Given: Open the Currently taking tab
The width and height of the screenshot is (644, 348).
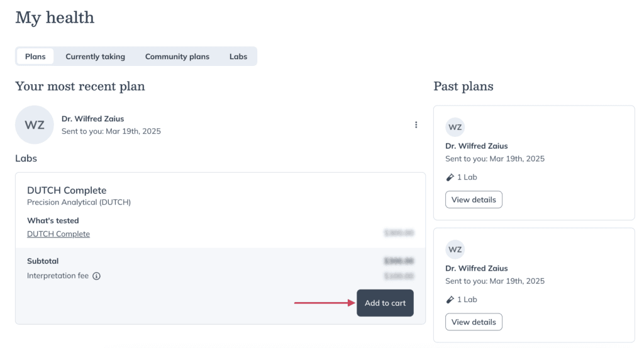Looking at the screenshot, I should coord(96,57).
